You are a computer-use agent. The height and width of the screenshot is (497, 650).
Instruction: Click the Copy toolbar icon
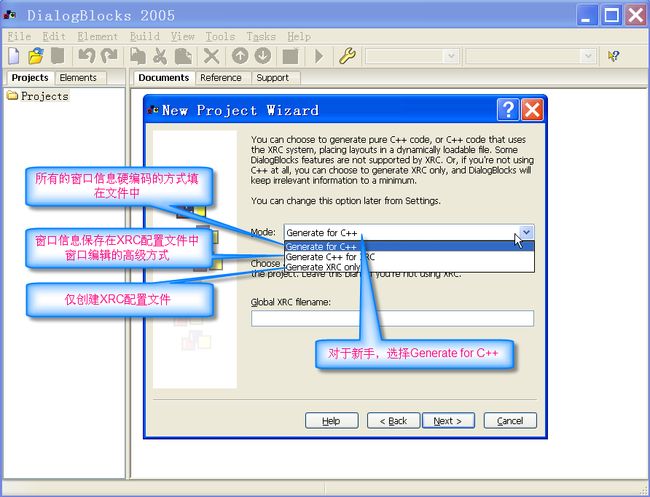137,56
